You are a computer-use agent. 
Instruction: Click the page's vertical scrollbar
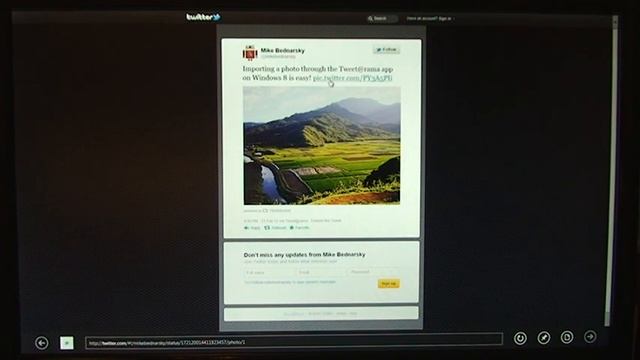(x=612, y=171)
